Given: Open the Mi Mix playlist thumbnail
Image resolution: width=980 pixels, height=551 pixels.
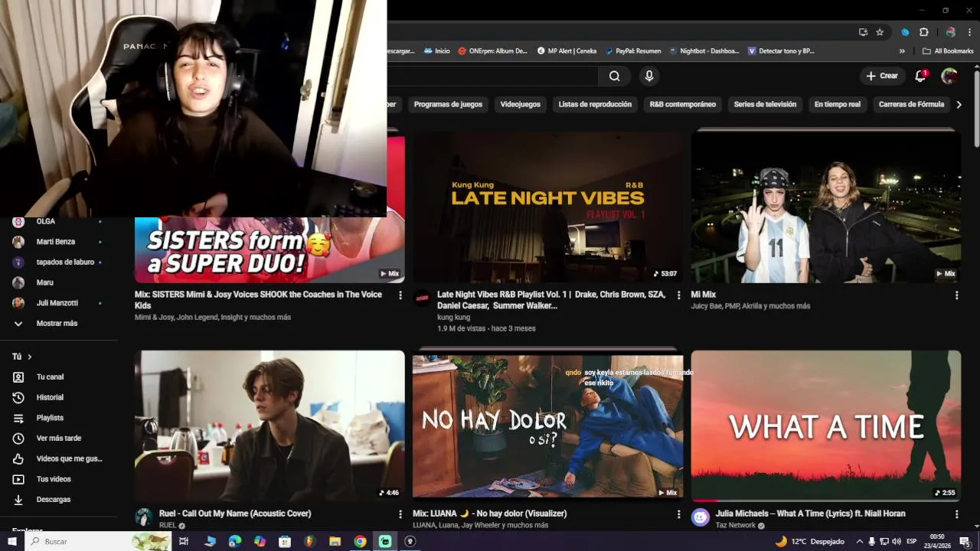Looking at the screenshot, I should [826, 207].
